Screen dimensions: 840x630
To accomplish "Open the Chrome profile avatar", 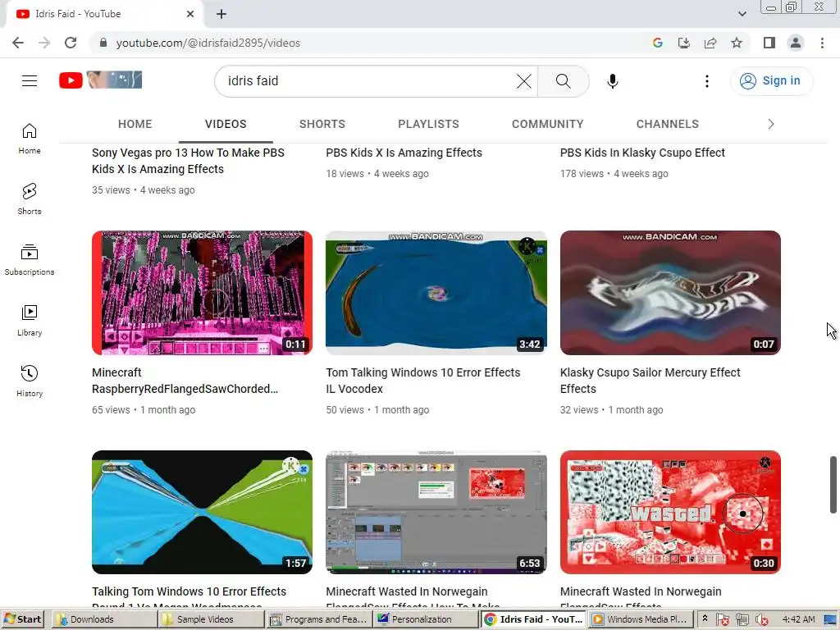I will 796,43.
